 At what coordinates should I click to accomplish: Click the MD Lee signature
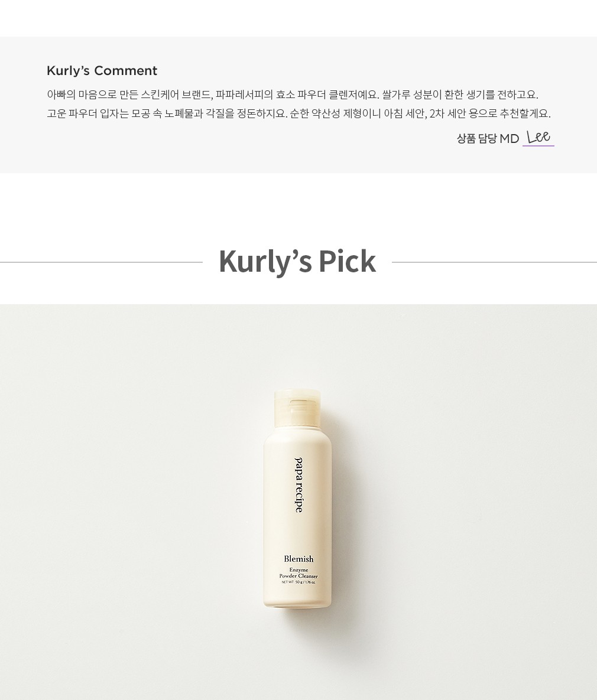538,136
